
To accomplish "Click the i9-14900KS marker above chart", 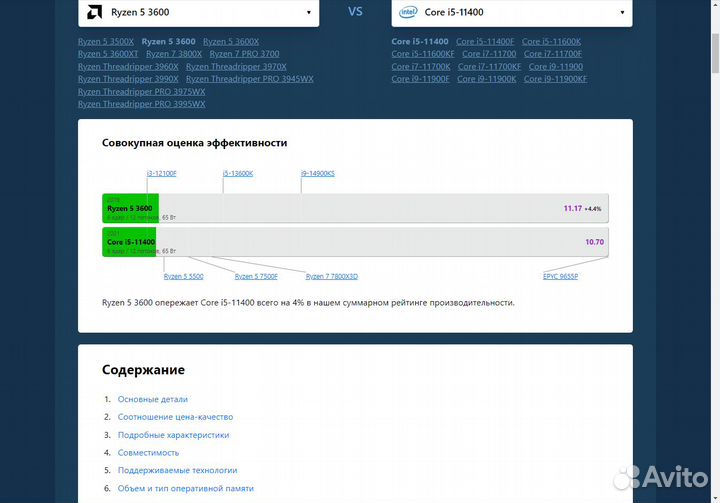I will click(318, 174).
